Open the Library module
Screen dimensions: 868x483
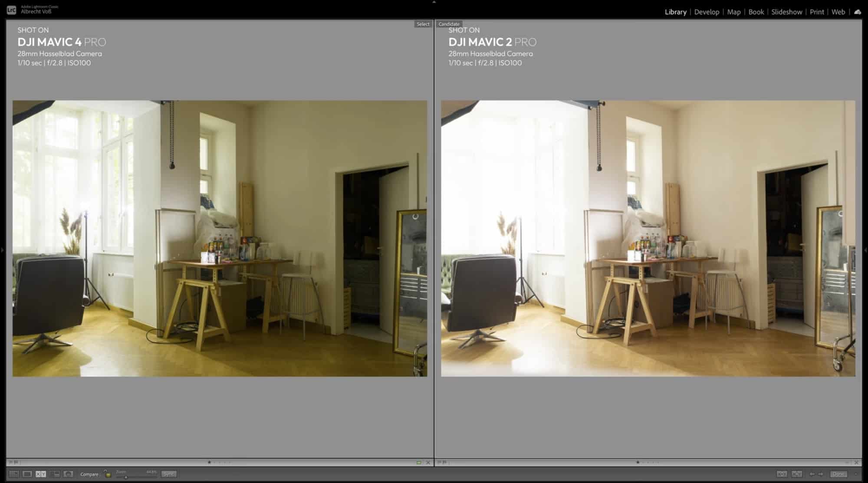pyautogui.click(x=675, y=12)
